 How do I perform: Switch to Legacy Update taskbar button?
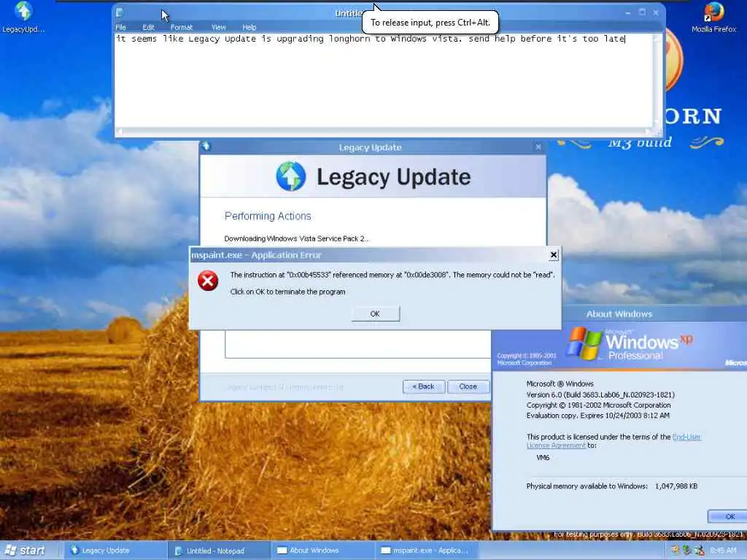click(x=114, y=551)
